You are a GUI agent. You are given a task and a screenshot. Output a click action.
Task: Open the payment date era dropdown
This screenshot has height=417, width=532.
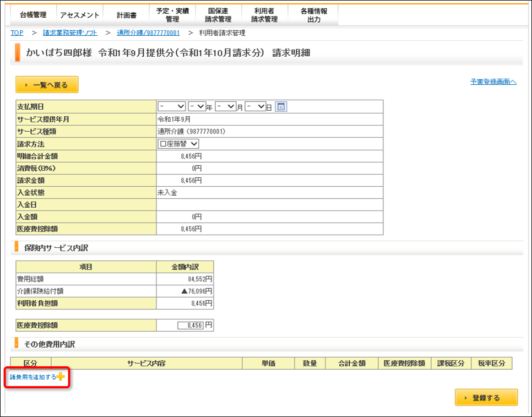tap(172, 106)
